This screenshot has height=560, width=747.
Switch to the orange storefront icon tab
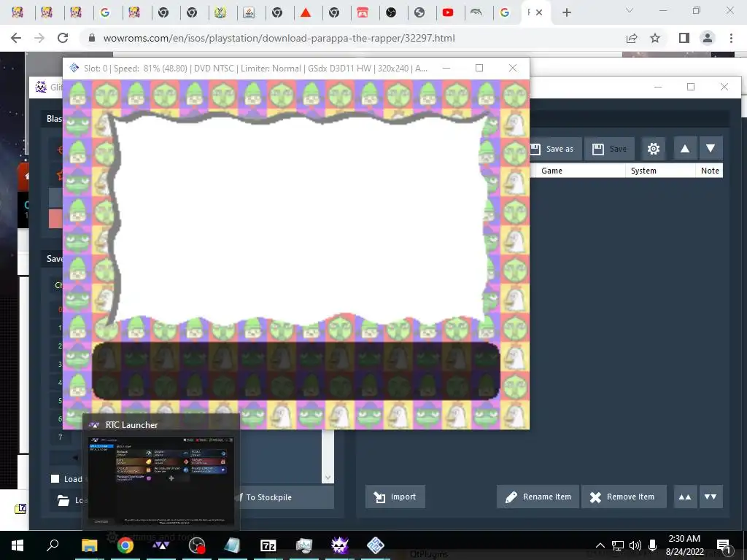[x=363, y=12]
